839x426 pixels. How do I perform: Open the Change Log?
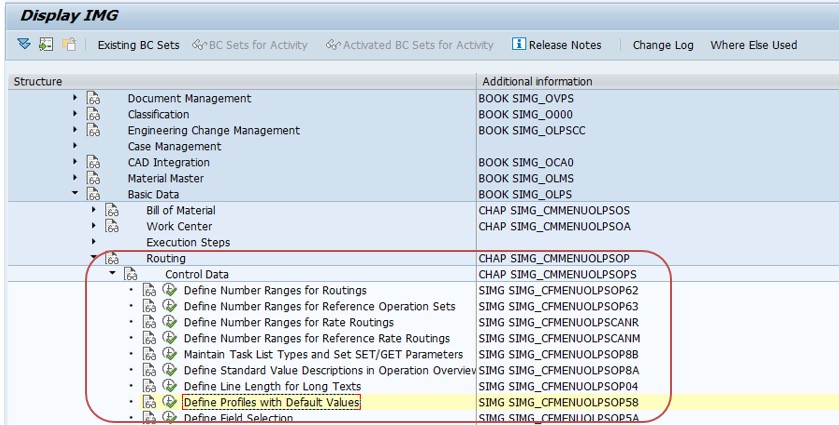[663, 45]
